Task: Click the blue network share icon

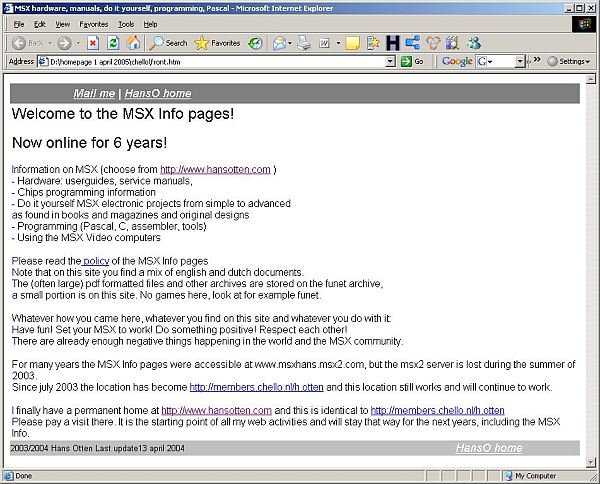Action: [412, 43]
